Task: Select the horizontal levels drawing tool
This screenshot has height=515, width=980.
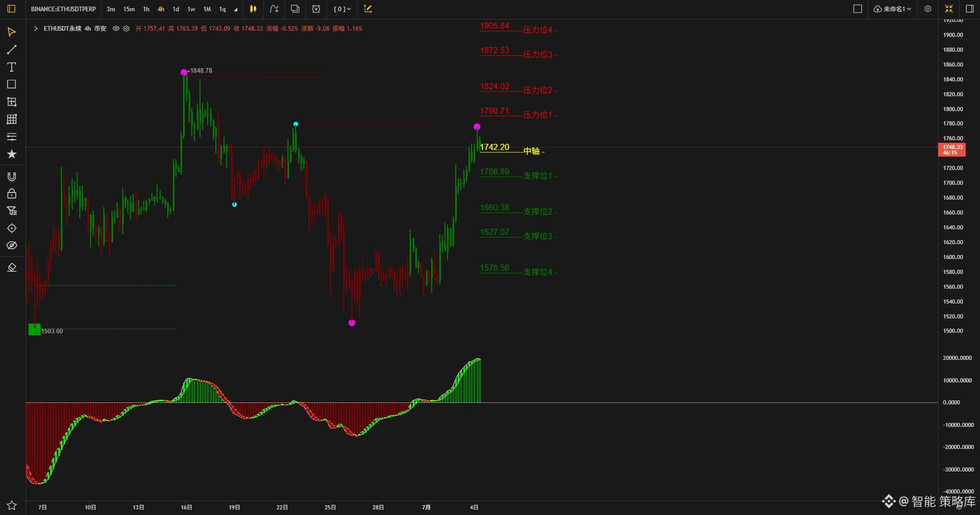Action: pyautogui.click(x=12, y=137)
